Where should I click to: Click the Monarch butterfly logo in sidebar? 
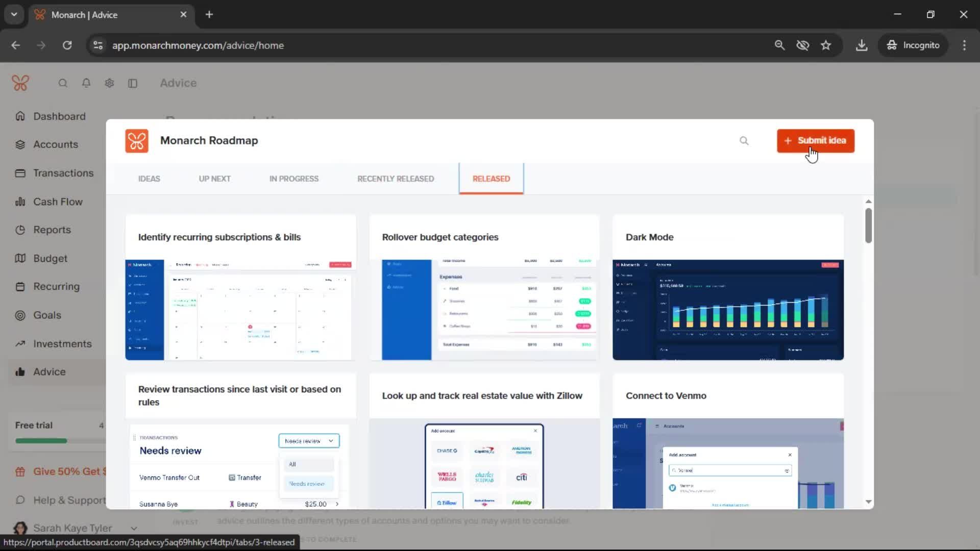(20, 83)
